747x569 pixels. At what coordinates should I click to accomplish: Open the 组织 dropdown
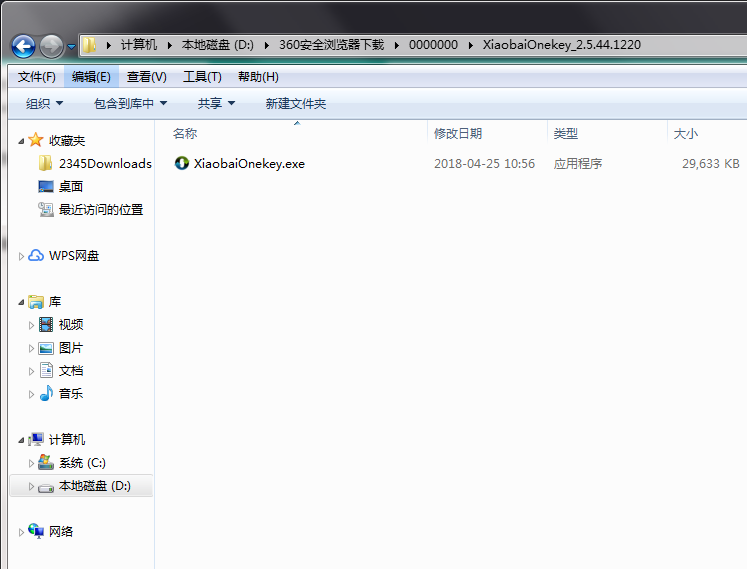(x=44, y=103)
